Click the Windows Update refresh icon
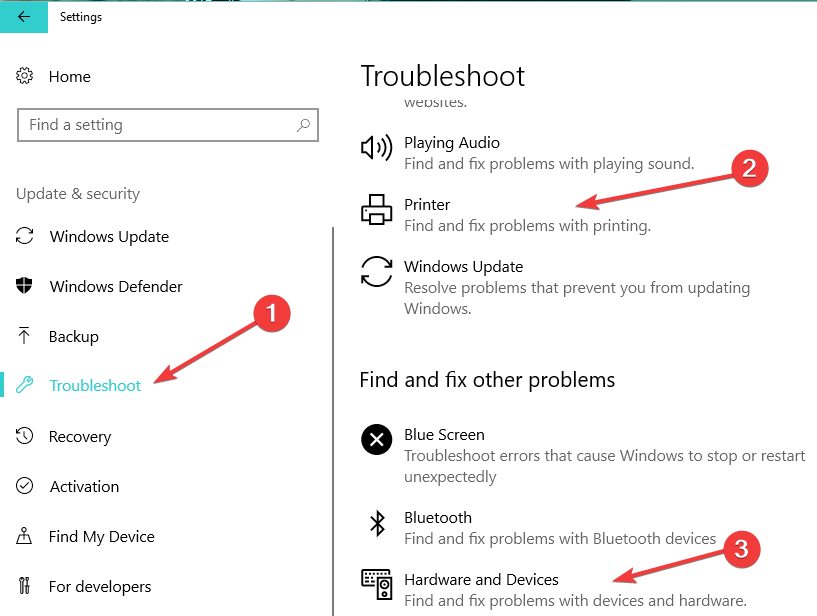This screenshot has height=616, width=817. (x=375, y=272)
